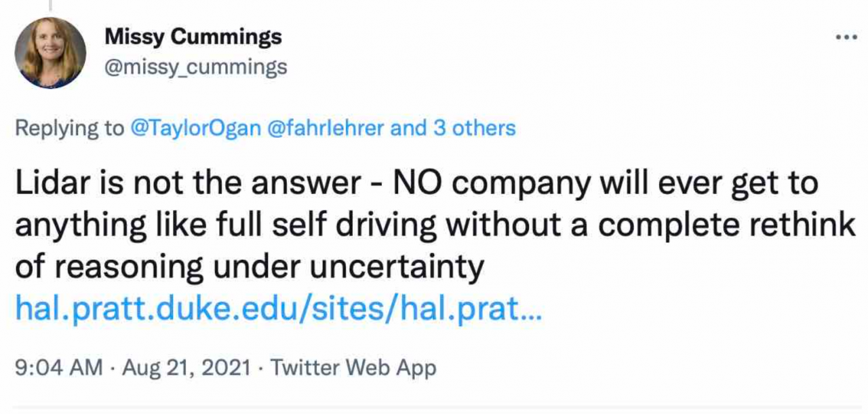The width and height of the screenshot is (868, 414).
Task: Visit the @fahrlehrer profile mention
Action: (327, 128)
